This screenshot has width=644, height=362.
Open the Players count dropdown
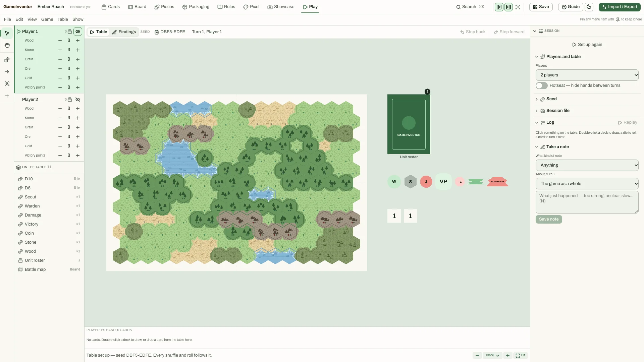pyautogui.click(x=587, y=75)
